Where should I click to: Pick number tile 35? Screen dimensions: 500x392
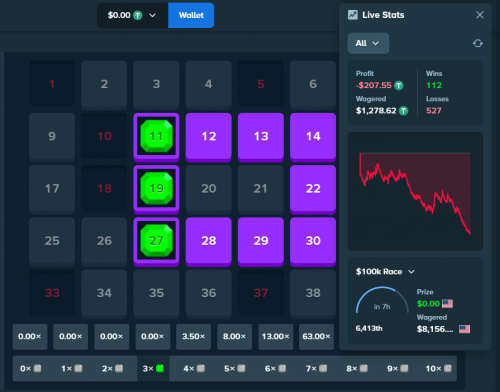156,294
